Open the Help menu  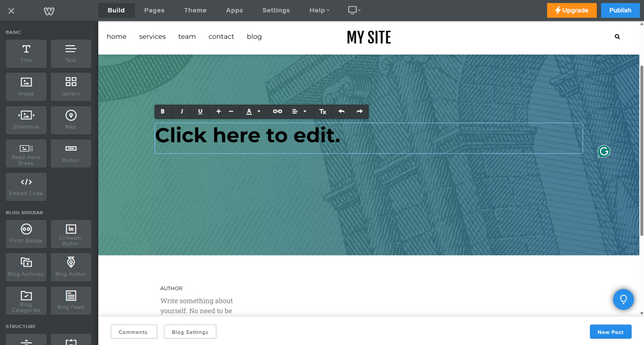(x=319, y=10)
